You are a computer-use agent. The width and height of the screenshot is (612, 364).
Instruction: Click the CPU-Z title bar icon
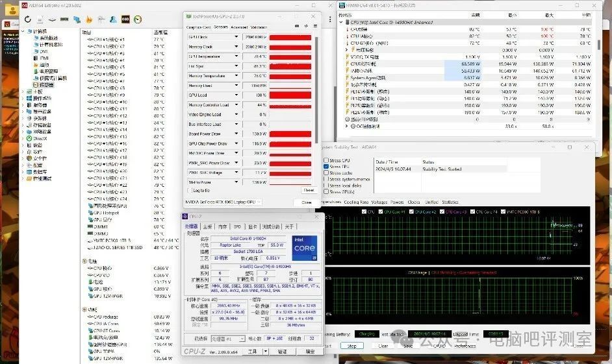tap(186, 216)
